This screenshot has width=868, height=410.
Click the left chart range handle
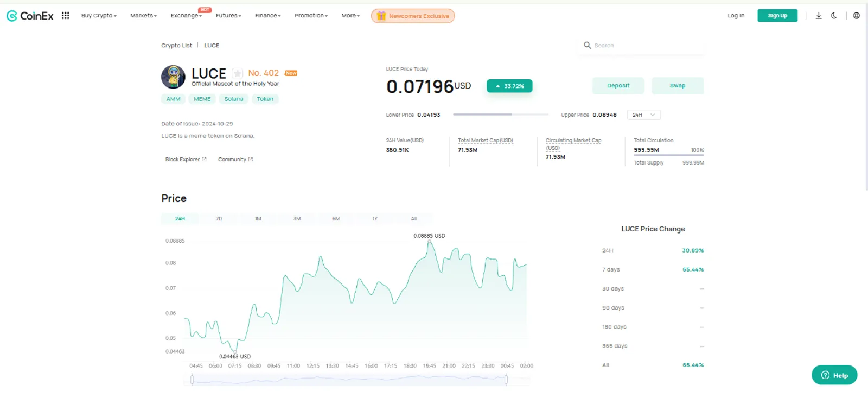(x=192, y=380)
